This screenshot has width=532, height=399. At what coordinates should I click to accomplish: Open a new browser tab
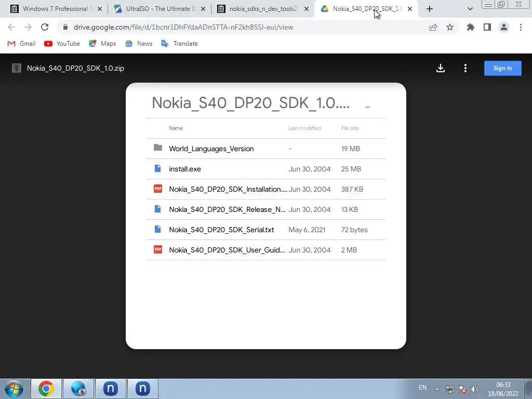[430, 9]
